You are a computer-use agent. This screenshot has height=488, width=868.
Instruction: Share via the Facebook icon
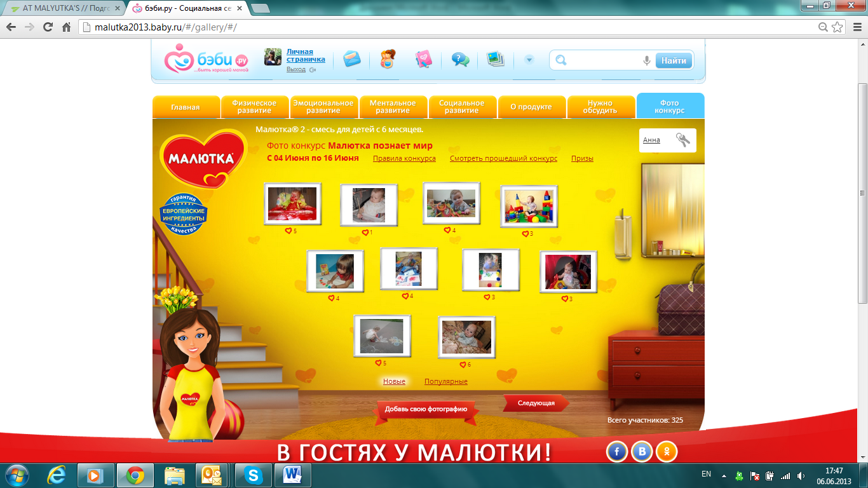[617, 452]
